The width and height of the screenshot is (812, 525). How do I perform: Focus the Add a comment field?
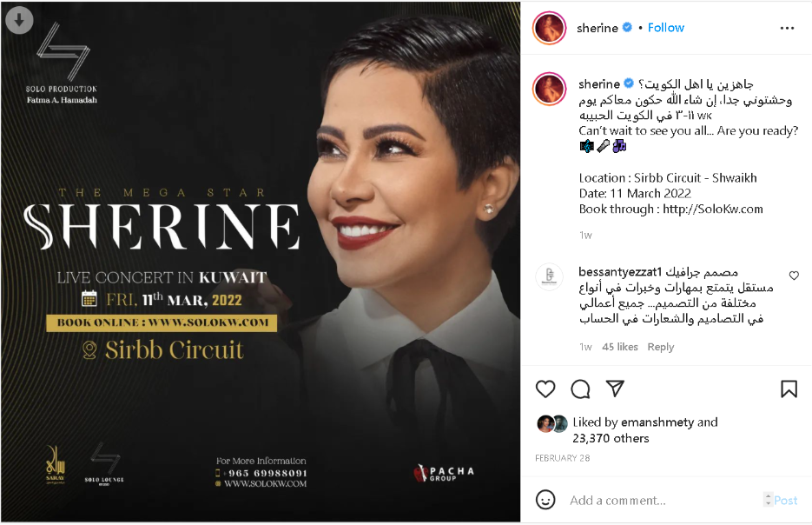(x=663, y=500)
